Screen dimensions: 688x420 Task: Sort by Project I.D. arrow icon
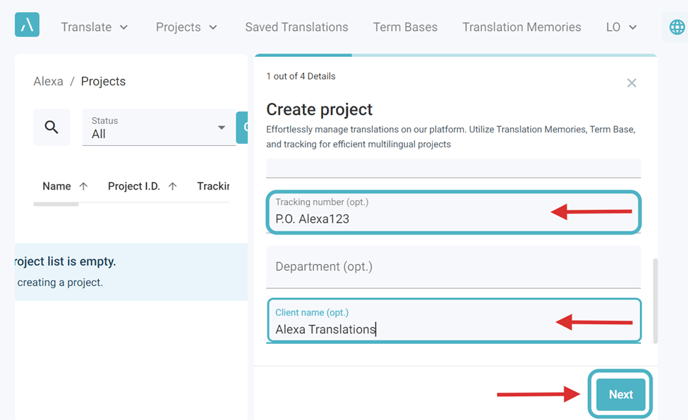(172, 187)
